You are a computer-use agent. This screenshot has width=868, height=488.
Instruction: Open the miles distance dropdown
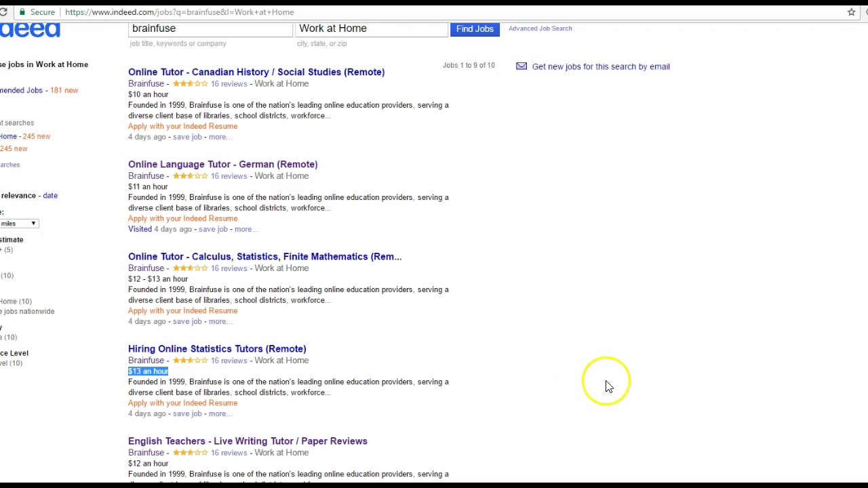tap(19, 224)
